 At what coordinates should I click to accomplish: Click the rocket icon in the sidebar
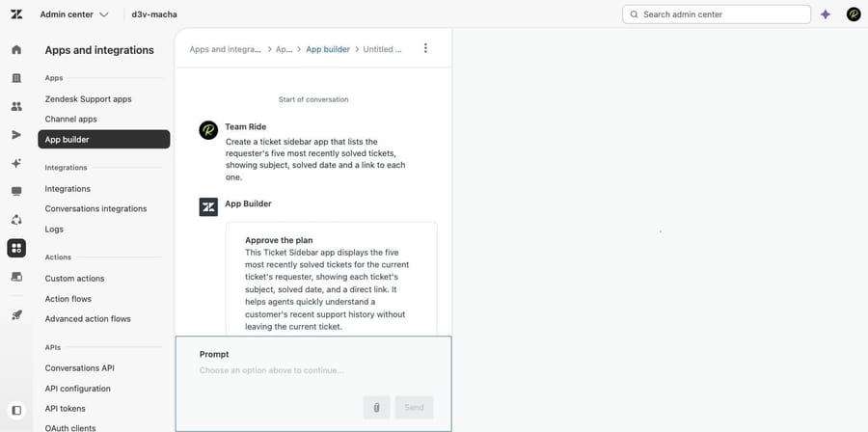click(16, 314)
